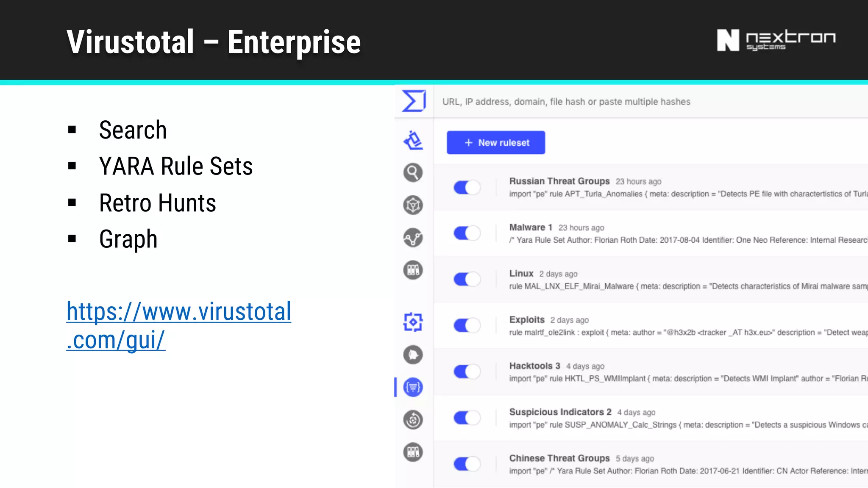Click the 23 hours ago timestamp beside Russian Threat Groups
The width and height of the screenshot is (868, 488).
click(638, 182)
